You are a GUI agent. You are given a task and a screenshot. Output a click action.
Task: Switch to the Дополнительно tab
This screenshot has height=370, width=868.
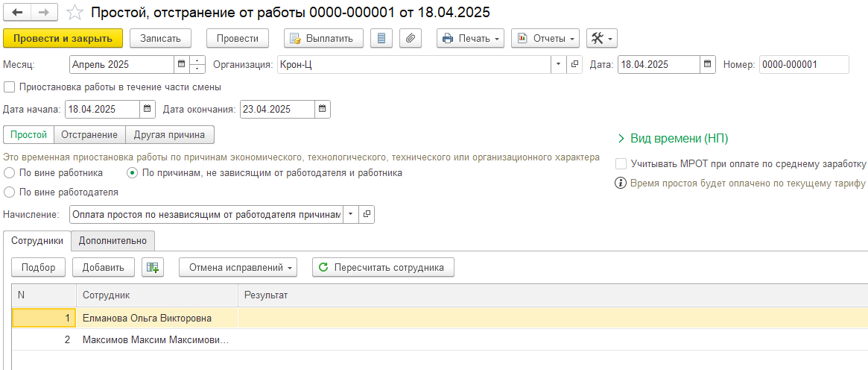(x=113, y=240)
